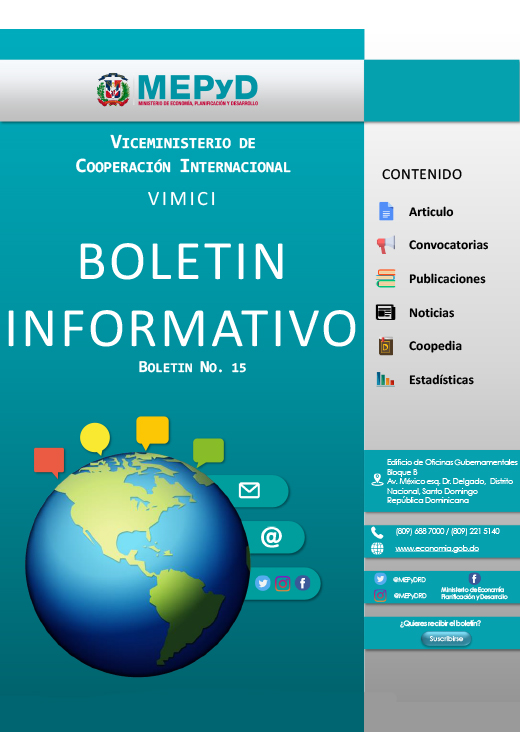Click the ¿Quieres recibir el boletín? text
This screenshot has height=732, width=520.
click(x=440, y=623)
